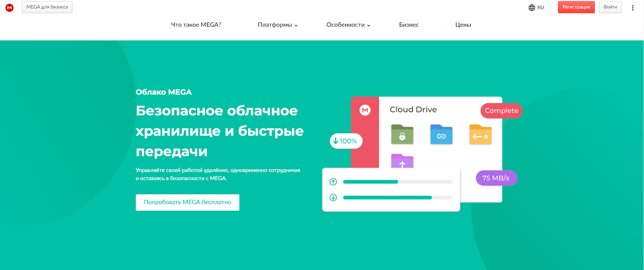Expand the Особенности dropdown menu
Viewport: 644px width, 270px height.
pyautogui.click(x=348, y=25)
